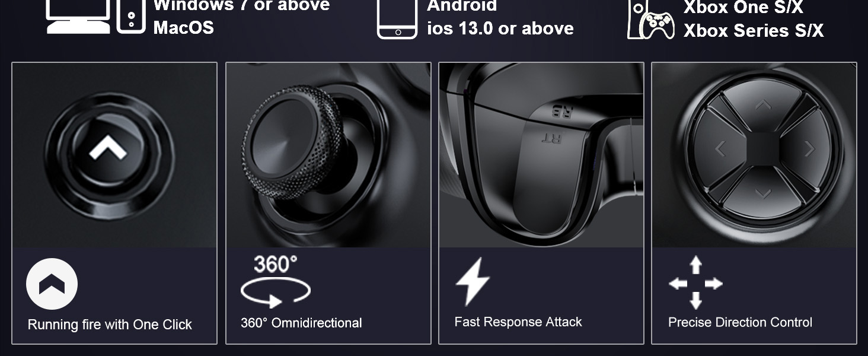The height and width of the screenshot is (356, 868).
Task: Click the white lightning bolt icon
Action: point(473,281)
